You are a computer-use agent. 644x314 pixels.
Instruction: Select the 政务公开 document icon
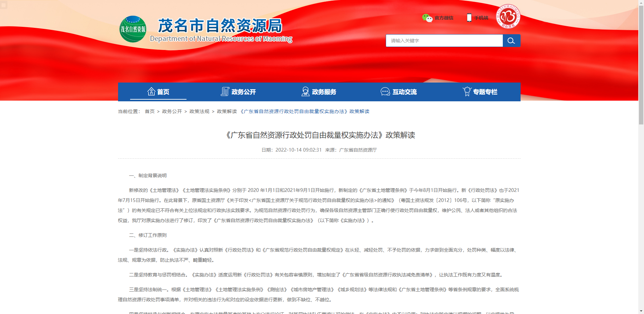click(225, 91)
